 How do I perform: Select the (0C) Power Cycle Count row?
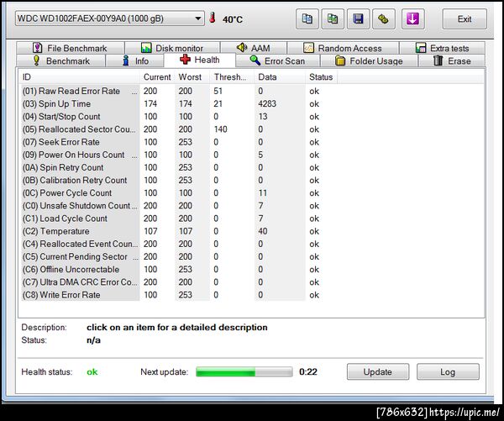[178, 193]
